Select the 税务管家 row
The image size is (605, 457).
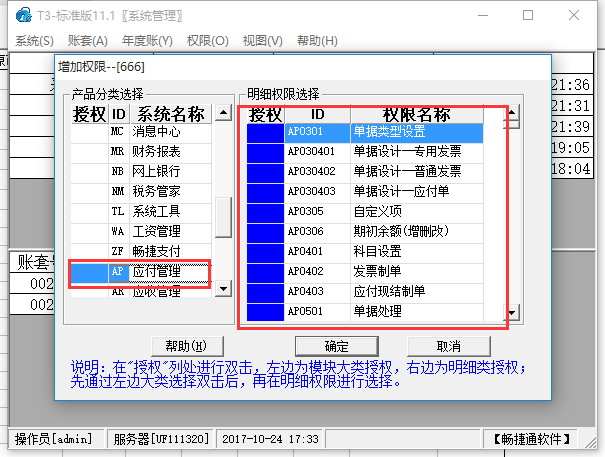[141, 191]
